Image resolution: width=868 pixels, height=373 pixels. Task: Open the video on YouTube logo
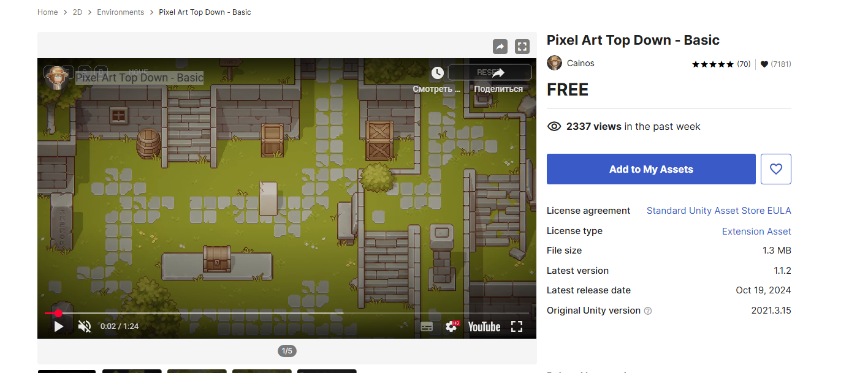pyautogui.click(x=484, y=327)
